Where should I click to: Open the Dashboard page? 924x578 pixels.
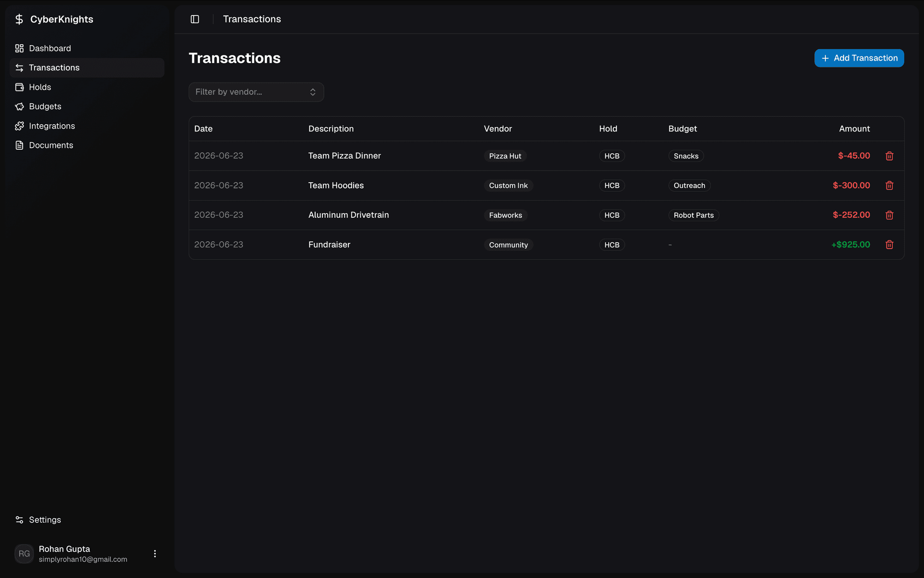(87, 48)
